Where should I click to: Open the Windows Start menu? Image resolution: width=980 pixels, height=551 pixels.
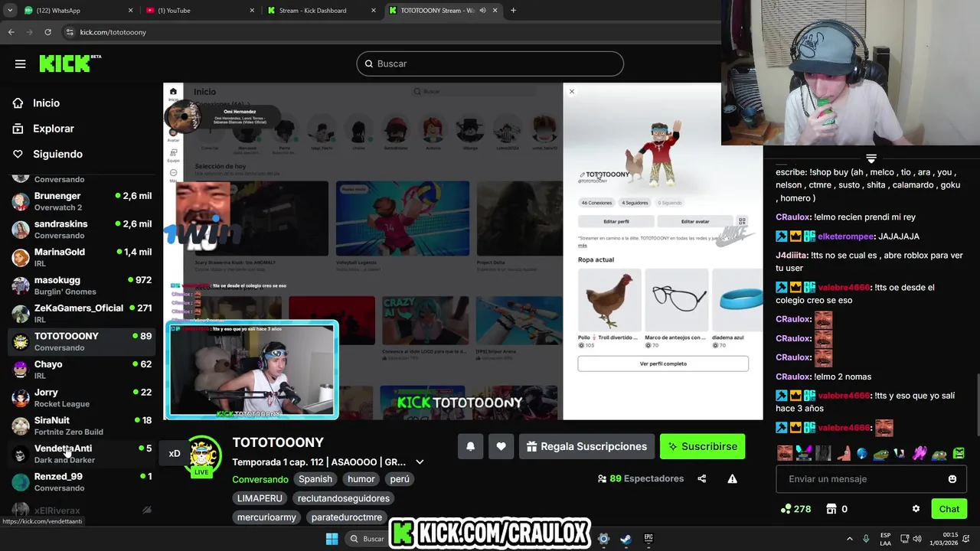(x=332, y=539)
